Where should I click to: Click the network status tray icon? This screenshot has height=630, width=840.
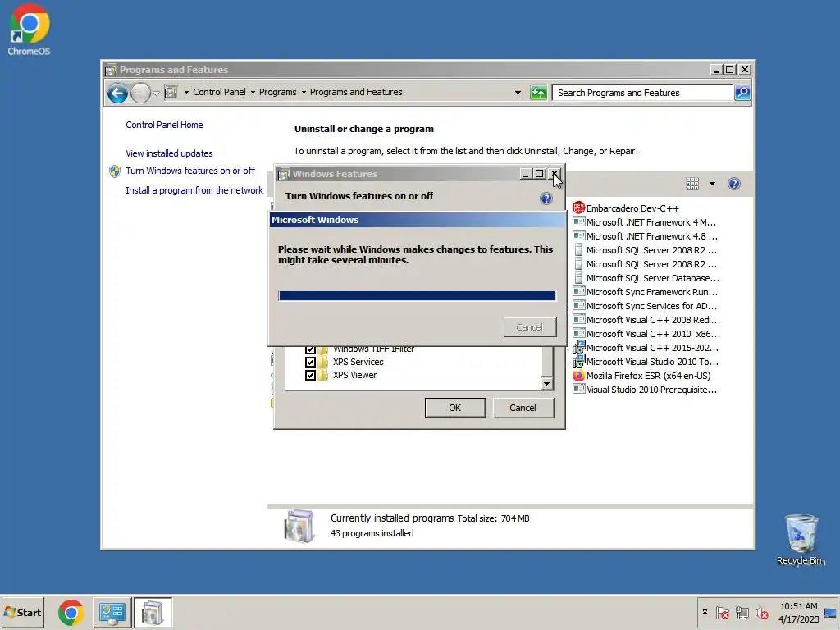[x=742, y=612]
